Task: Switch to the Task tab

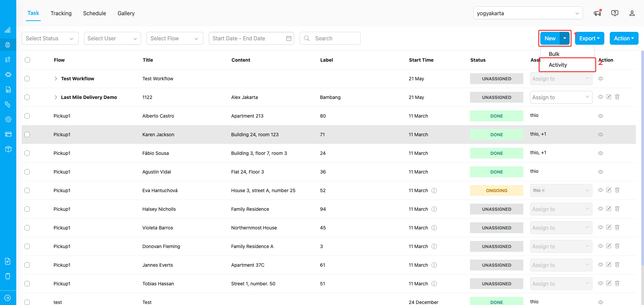Action: tap(33, 13)
